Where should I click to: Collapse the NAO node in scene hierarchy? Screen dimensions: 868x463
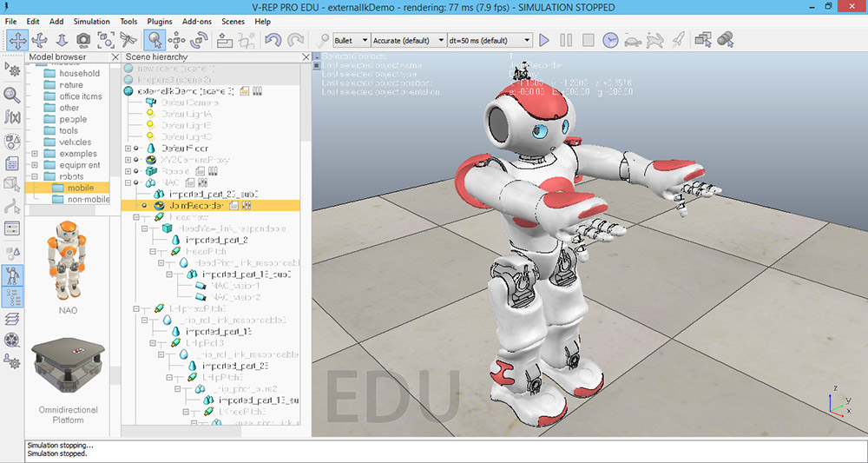[128, 182]
